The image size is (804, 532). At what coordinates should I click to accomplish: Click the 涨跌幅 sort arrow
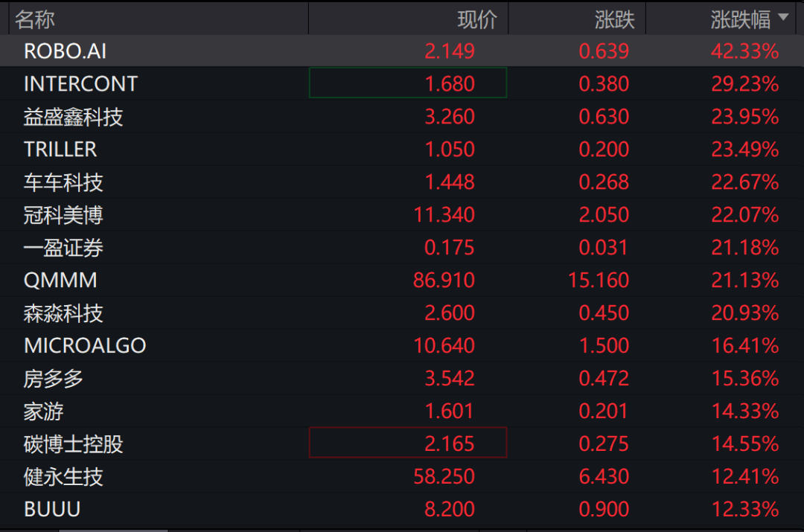click(782, 18)
